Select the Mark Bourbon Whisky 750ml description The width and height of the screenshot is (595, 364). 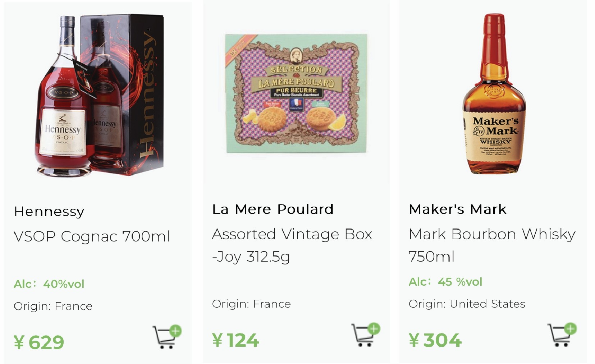[492, 245]
